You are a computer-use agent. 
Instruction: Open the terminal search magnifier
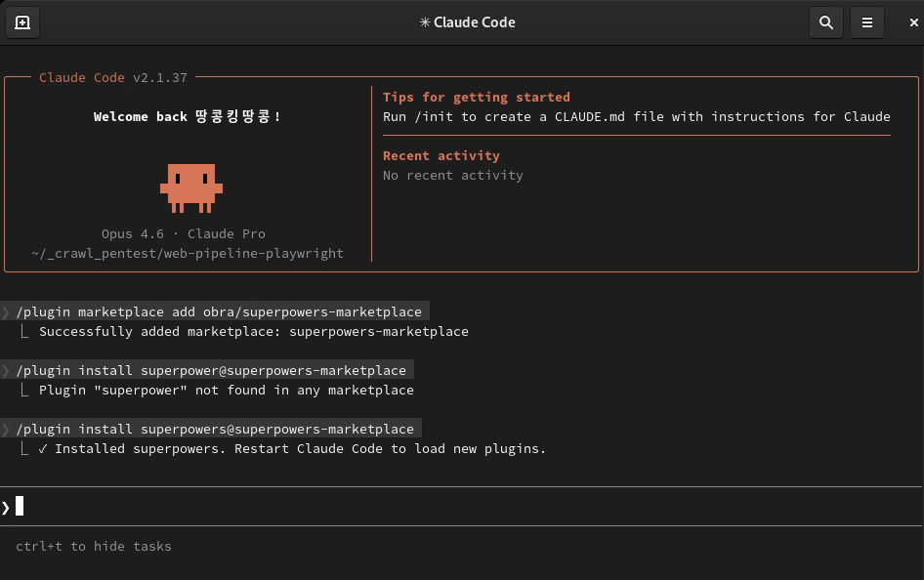(826, 22)
